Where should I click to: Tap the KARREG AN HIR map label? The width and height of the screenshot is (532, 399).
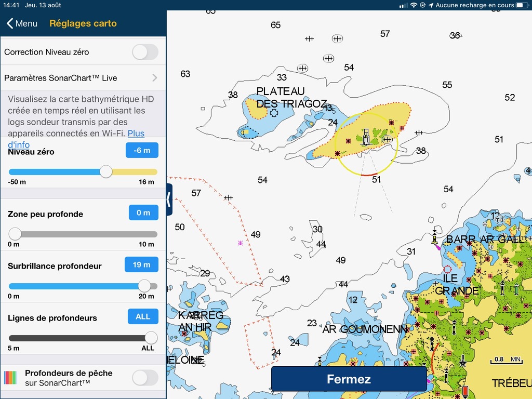tap(200, 321)
